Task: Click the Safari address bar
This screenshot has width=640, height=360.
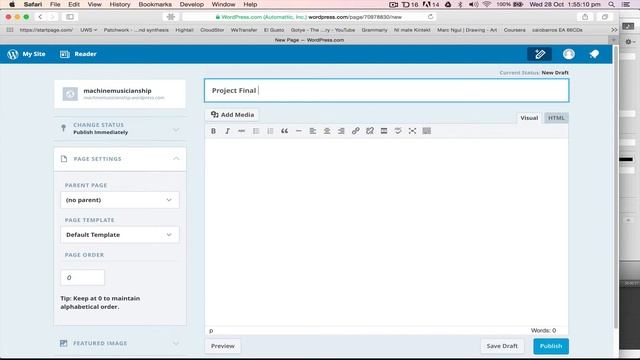Action: pyautogui.click(x=309, y=17)
